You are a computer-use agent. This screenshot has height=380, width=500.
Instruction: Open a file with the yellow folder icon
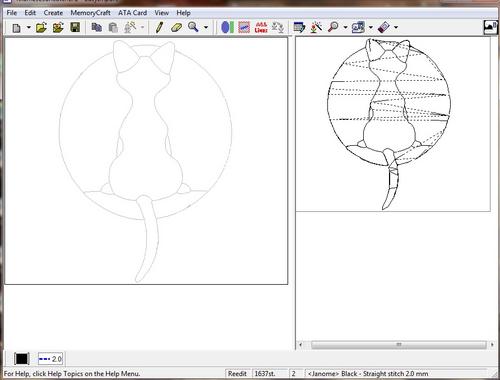pos(41,27)
